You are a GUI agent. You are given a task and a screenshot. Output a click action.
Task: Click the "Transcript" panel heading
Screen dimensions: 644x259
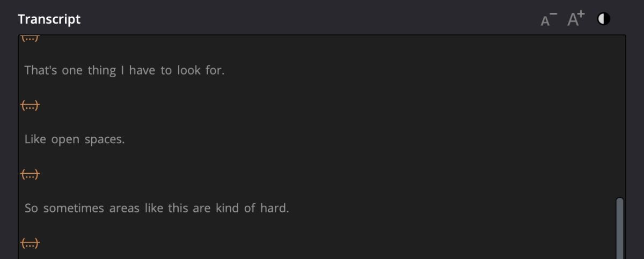[49, 19]
